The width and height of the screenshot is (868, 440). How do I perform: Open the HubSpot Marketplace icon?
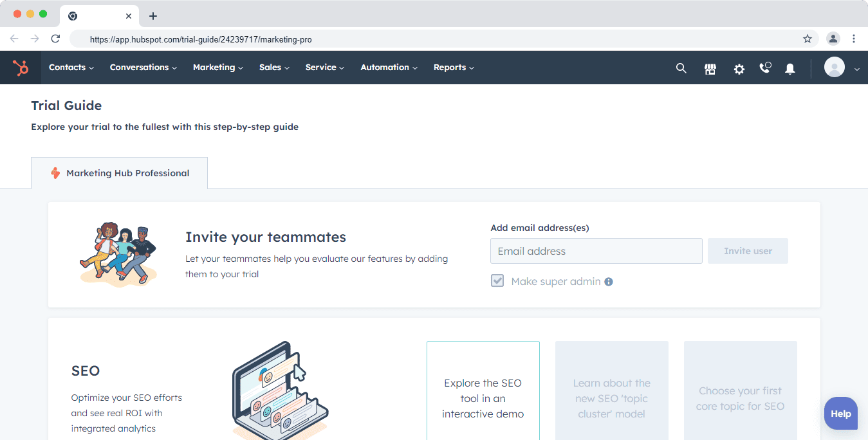coord(710,68)
